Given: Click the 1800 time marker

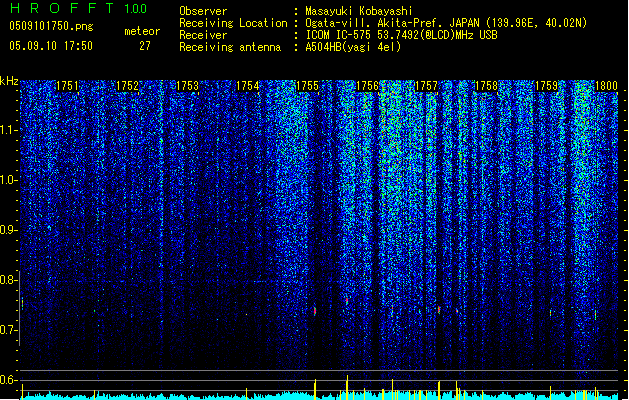Looking at the screenshot, I should (x=606, y=86).
